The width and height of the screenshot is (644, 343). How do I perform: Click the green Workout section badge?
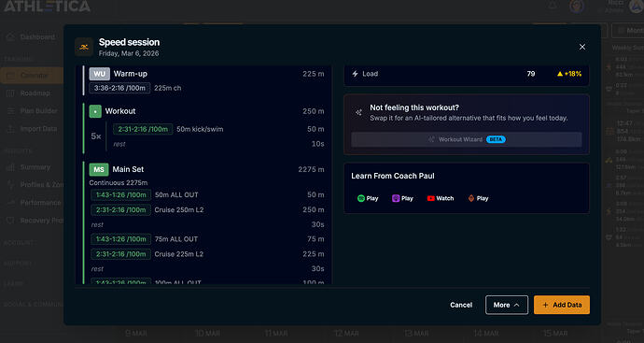coord(95,111)
